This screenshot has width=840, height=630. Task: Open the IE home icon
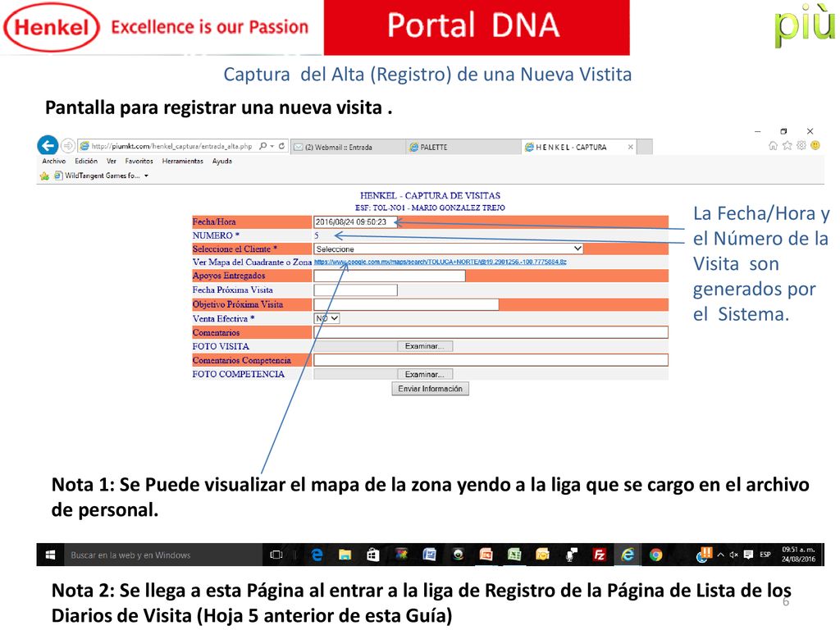pos(773,146)
